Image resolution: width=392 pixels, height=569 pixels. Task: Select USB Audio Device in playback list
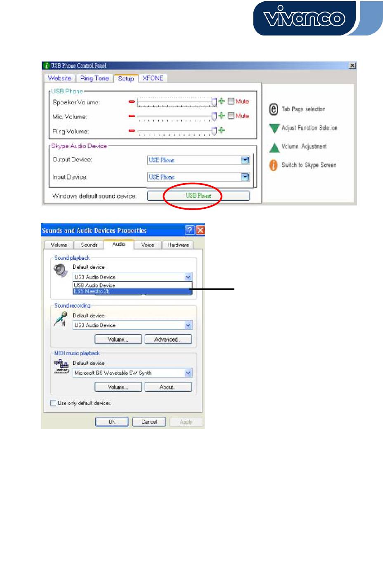(132, 285)
